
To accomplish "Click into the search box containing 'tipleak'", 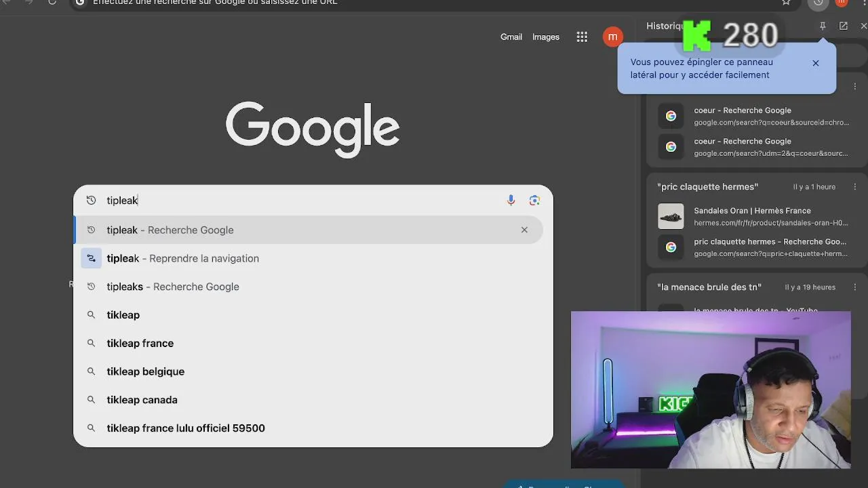I will click(302, 200).
